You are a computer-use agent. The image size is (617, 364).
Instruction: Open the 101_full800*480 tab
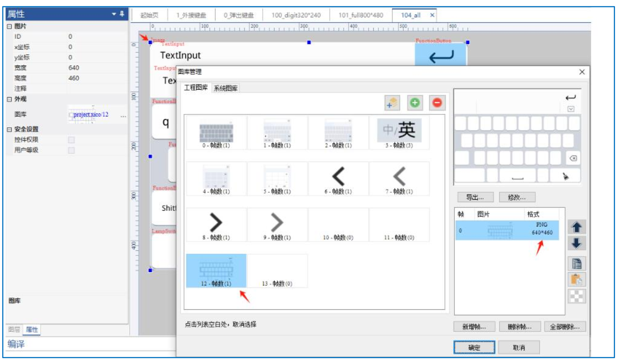coord(361,15)
